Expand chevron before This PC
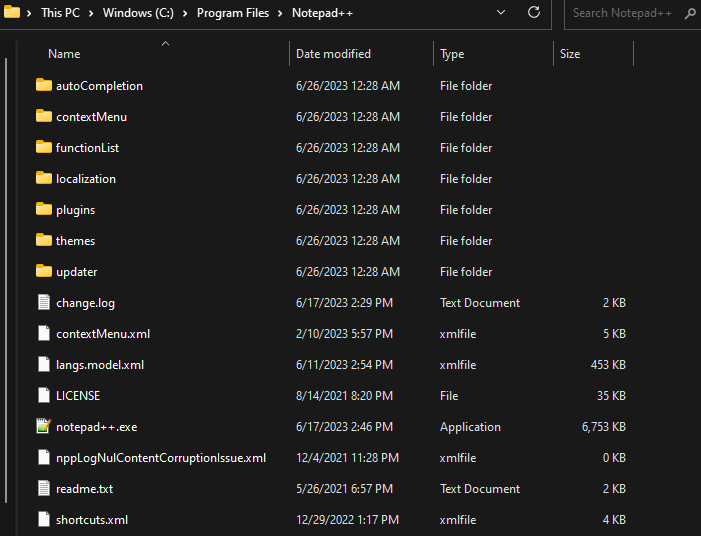This screenshot has width=701, height=536. (29, 13)
